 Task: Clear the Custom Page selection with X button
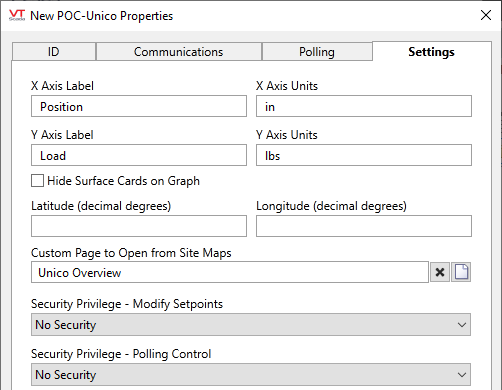point(440,272)
